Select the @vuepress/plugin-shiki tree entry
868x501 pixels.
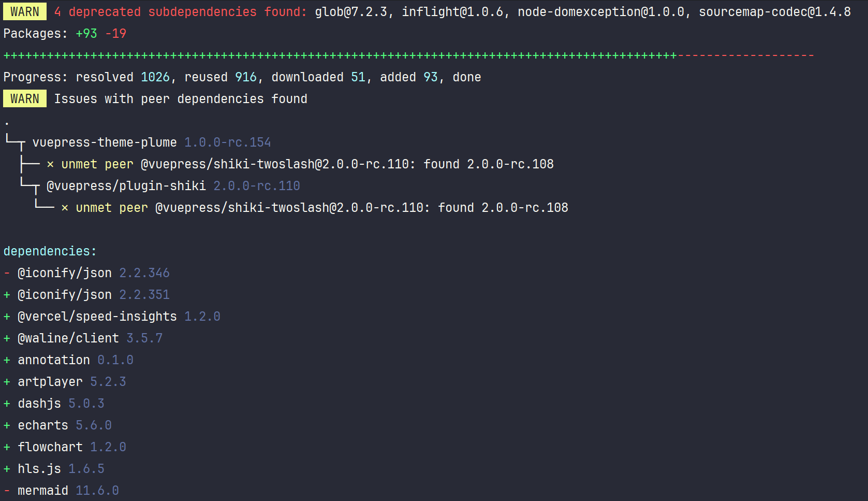[x=126, y=185]
